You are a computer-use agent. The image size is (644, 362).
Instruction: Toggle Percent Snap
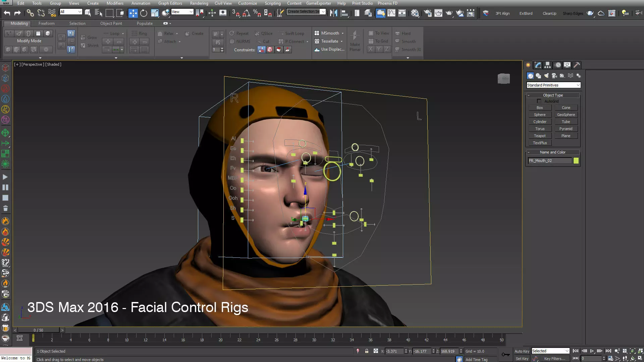[x=257, y=13]
